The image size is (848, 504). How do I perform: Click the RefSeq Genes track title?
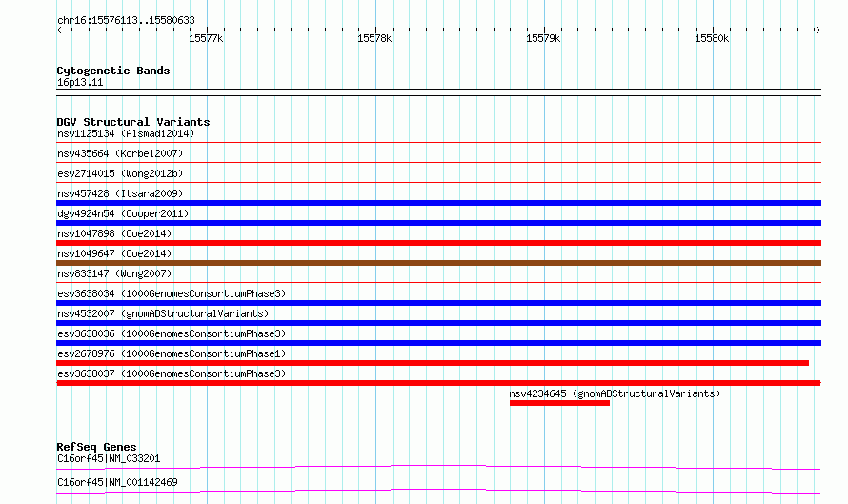click(96, 447)
